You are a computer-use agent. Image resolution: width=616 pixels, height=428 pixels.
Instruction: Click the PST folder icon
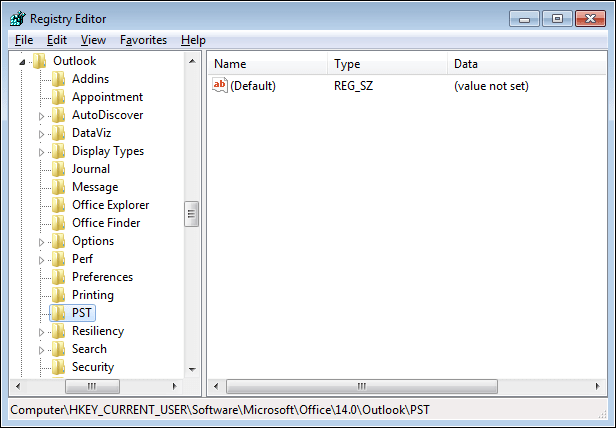pyautogui.click(x=59, y=313)
